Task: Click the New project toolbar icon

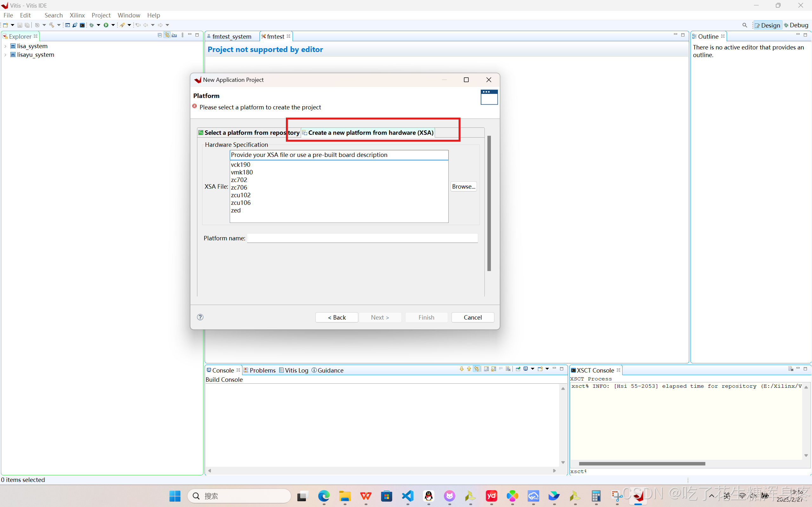Action: click(x=5, y=25)
